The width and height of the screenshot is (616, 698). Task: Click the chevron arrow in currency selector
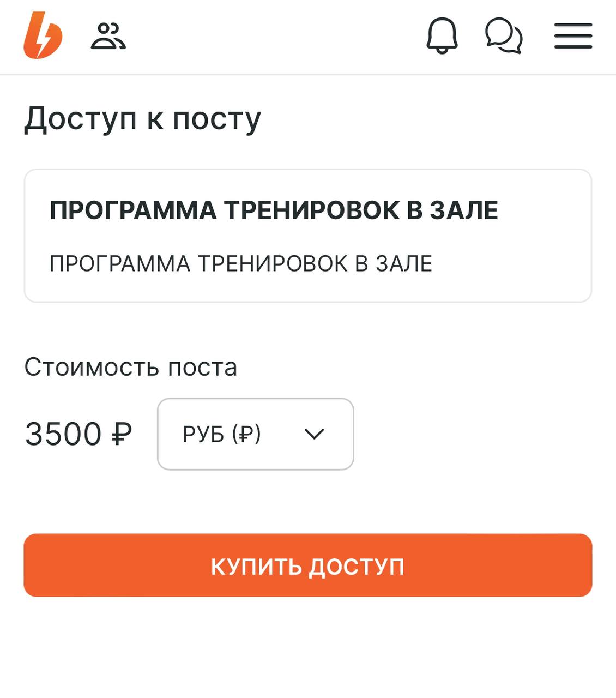[314, 434]
